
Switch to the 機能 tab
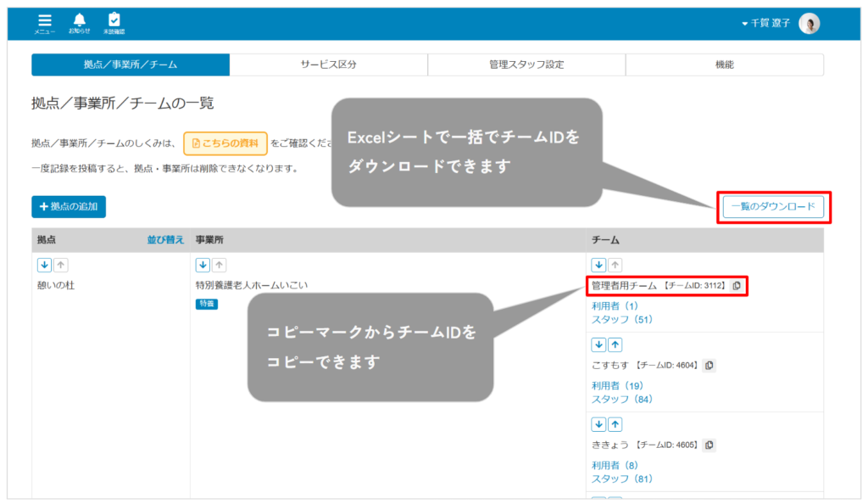[x=724, y=63]
